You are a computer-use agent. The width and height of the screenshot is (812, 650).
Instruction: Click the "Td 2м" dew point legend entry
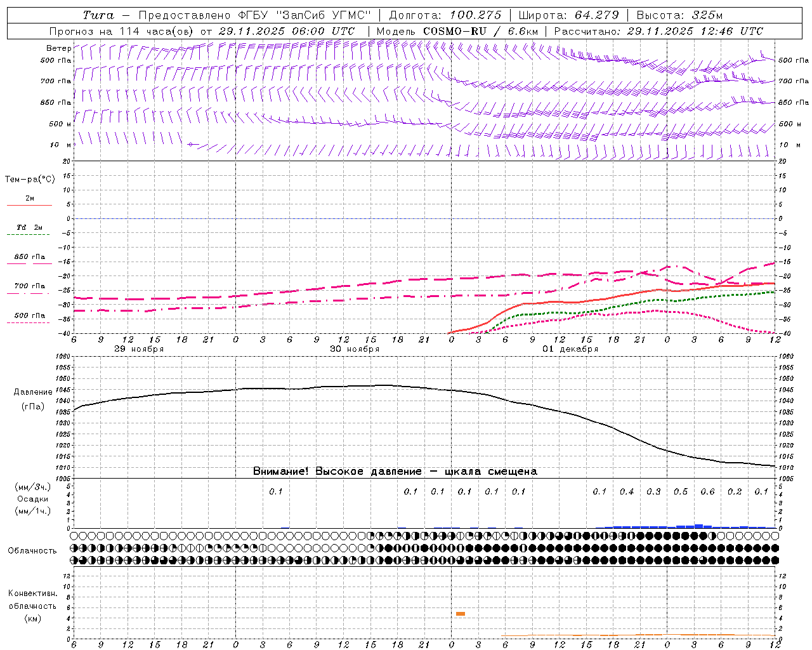pos(30,227)
